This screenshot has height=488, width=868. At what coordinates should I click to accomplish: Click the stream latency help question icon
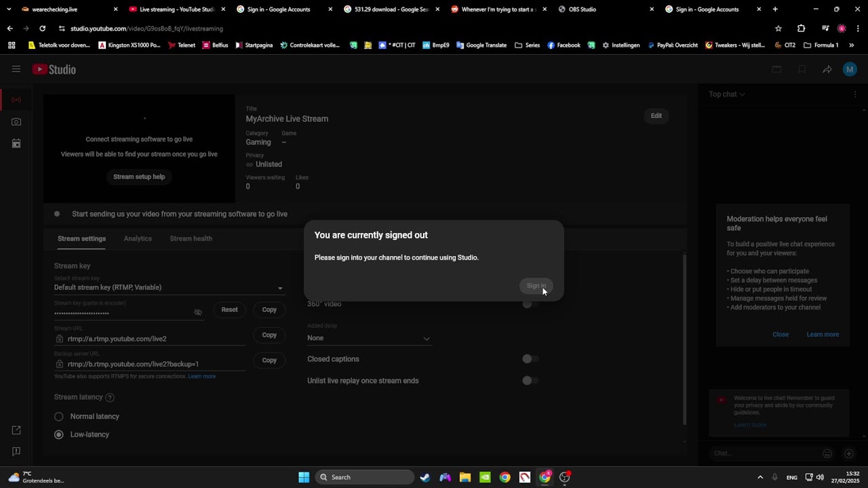coord(110,397)
